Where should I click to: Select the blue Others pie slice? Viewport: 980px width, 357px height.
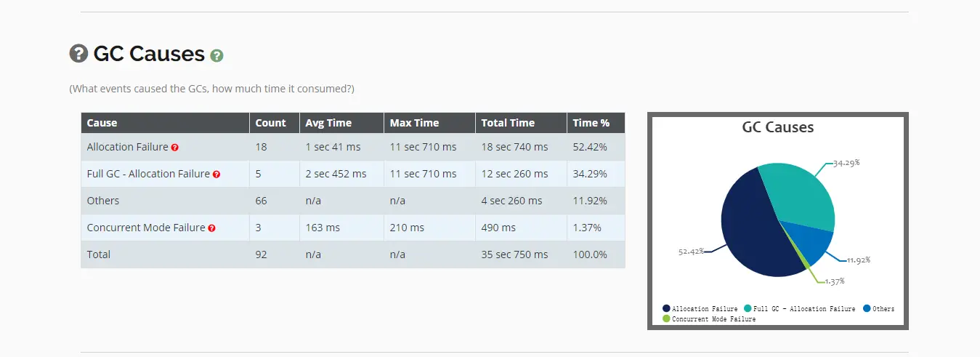(x=810, y=242)
